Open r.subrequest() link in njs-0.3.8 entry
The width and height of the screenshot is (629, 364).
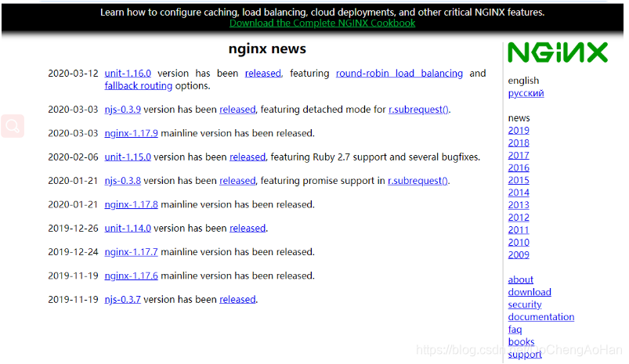[418, 181]
